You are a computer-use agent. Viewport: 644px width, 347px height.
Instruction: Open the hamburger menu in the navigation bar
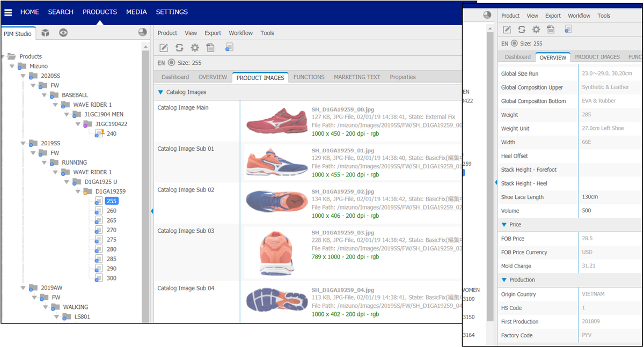[x=8, y=12]
